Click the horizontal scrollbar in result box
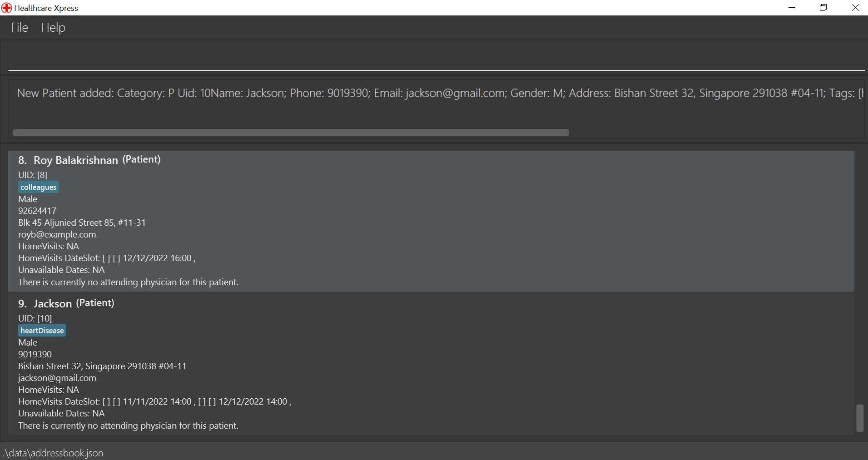 coord(291,133)
